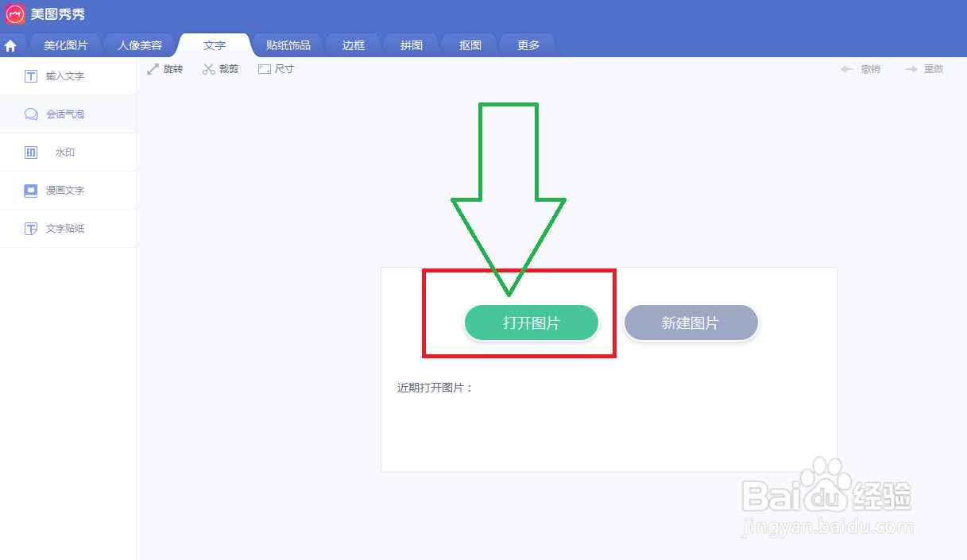Viewport: 967px width, 560px height.
Task: Click the 裁剪 scissors icon
Action: pyautogui.click(x=209, y=69)
